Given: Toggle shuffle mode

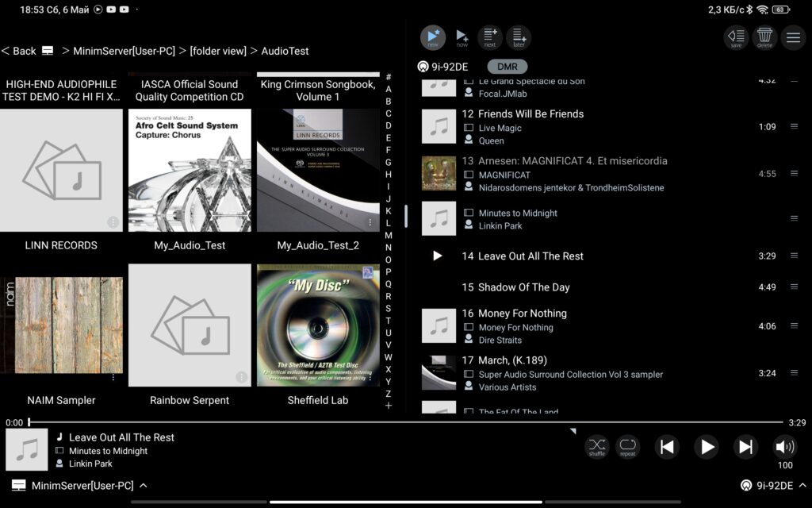Looking at the screenshot, I should (x=597, y=446).
